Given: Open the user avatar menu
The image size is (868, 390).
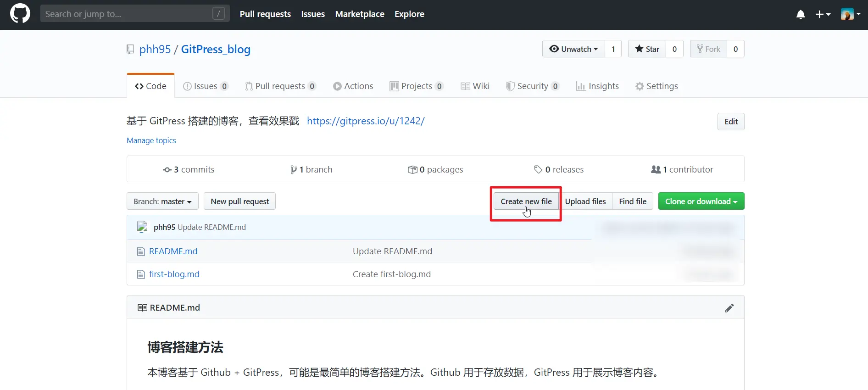Looking at the screenshot, I should [x=851, y=14].
